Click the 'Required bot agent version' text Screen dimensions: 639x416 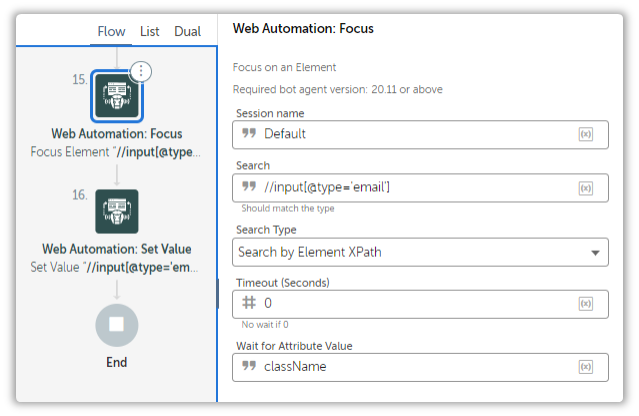click(337, 89)
